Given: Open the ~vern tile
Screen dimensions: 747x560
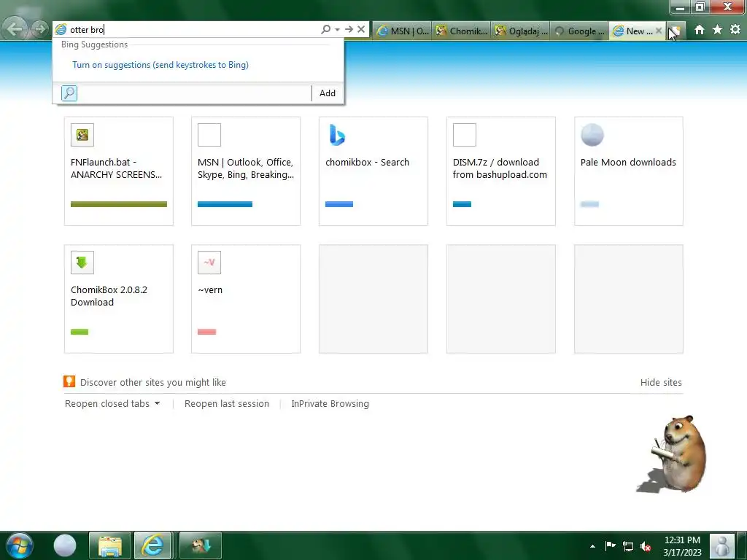Looking at the screenshot, I should [x=246, y=298].
